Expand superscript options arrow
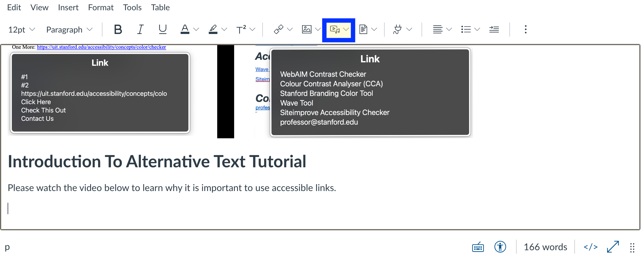Screen dimensions: 644x259 252,29
